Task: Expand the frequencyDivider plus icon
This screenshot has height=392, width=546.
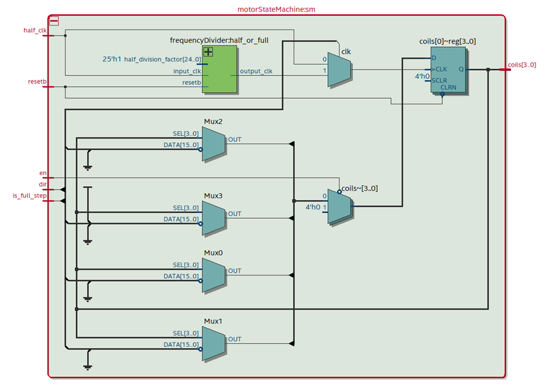Action: pyautogui.click(x=208, y=52)
